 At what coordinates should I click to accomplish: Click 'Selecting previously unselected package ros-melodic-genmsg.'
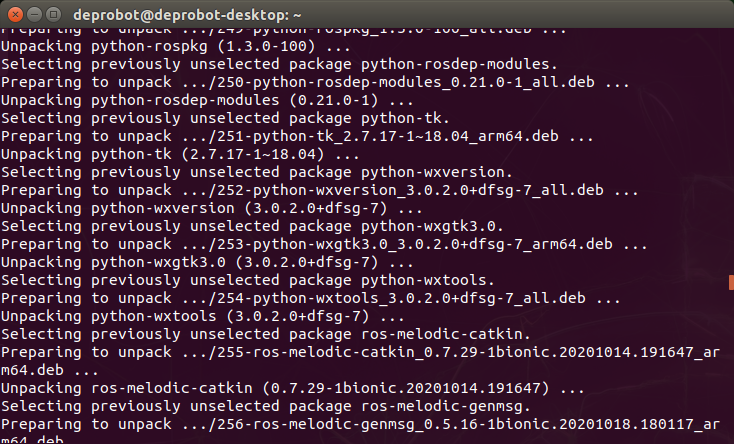point(266,406)
